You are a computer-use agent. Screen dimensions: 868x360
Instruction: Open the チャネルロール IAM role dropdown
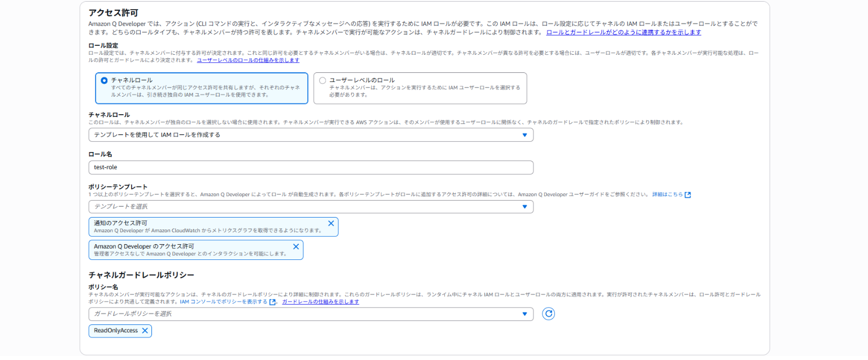[311, 135]
